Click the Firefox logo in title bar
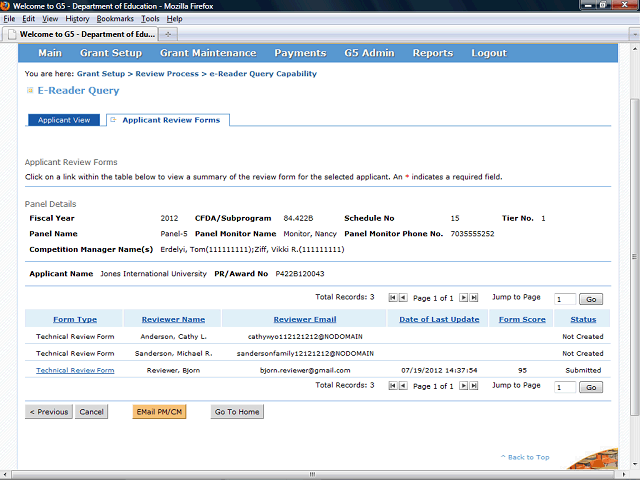The width and height of the screenshot is (640, 480). point(5,6)
